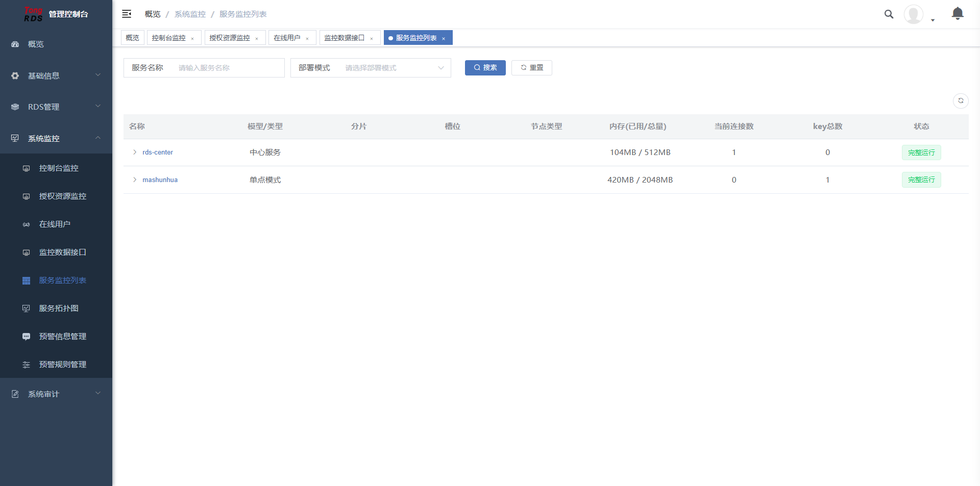Close the 控制台监控 tab
The image size is (980, 486).
coord(192,39)
